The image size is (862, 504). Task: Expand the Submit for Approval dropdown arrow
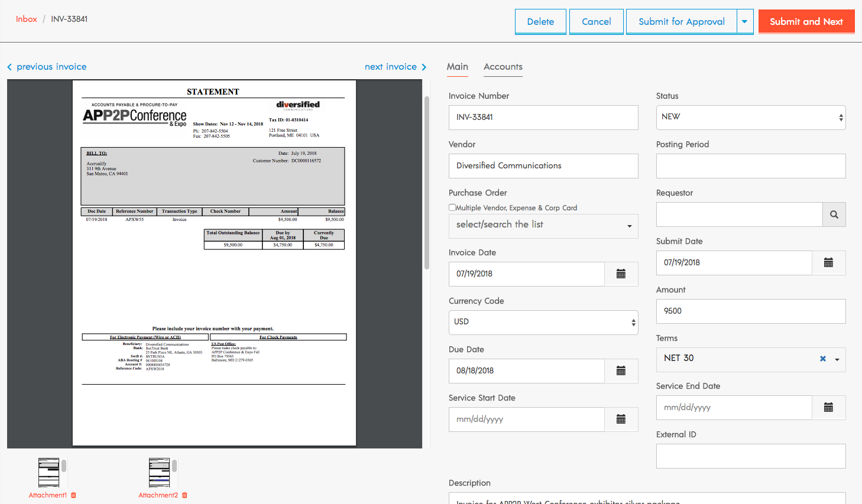click(x=745, y=22)
